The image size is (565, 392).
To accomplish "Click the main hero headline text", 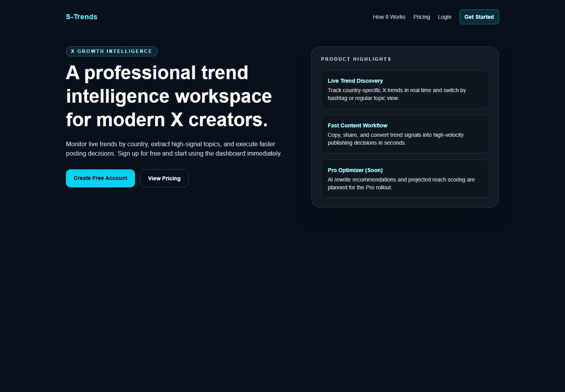I will [169, 96].
